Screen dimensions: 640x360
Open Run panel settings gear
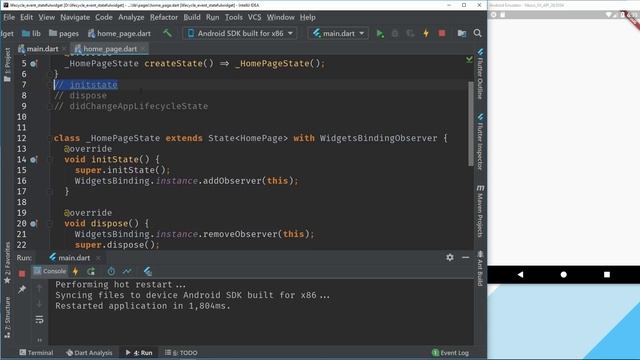point(450,257)
